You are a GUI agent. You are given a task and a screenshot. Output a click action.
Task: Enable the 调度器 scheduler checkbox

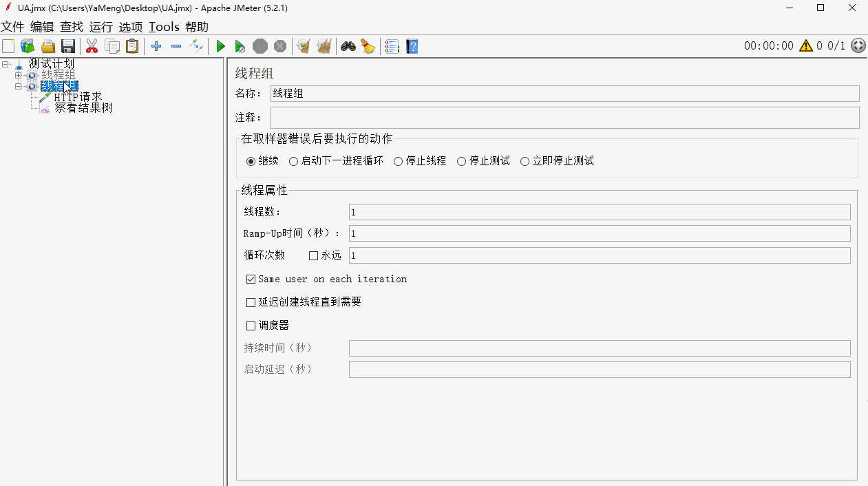click(251, 325)
